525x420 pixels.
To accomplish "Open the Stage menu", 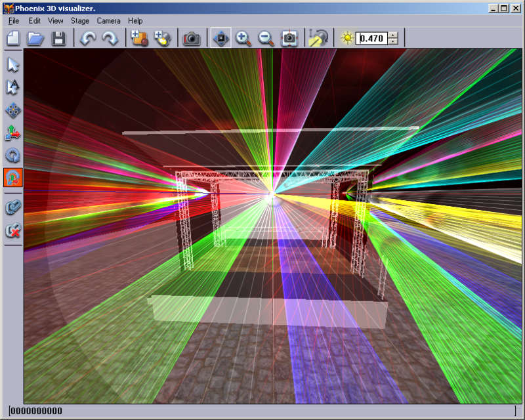I will 80,21.
